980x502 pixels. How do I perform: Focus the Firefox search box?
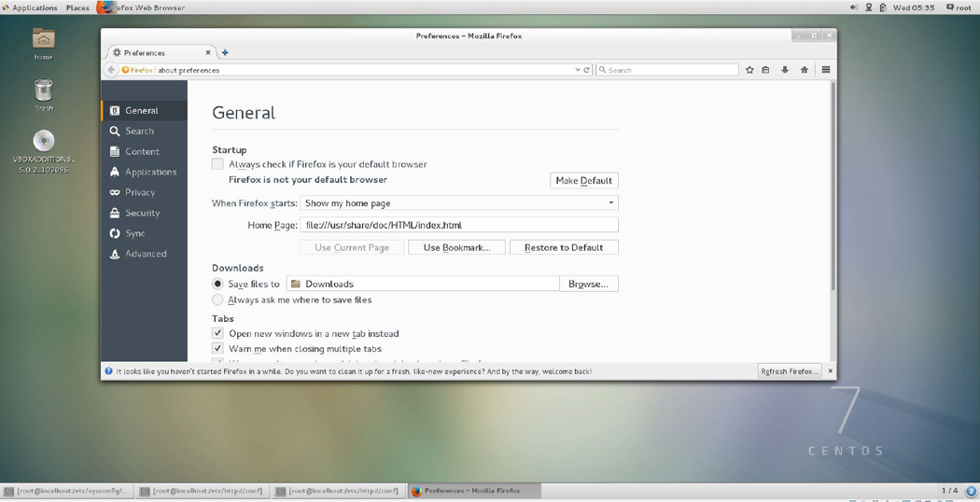667,70
